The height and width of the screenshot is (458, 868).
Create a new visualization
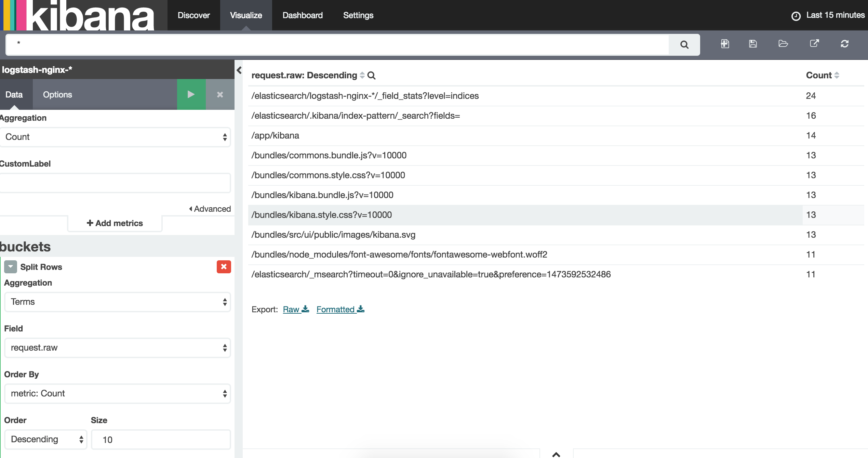pos(725,44)
